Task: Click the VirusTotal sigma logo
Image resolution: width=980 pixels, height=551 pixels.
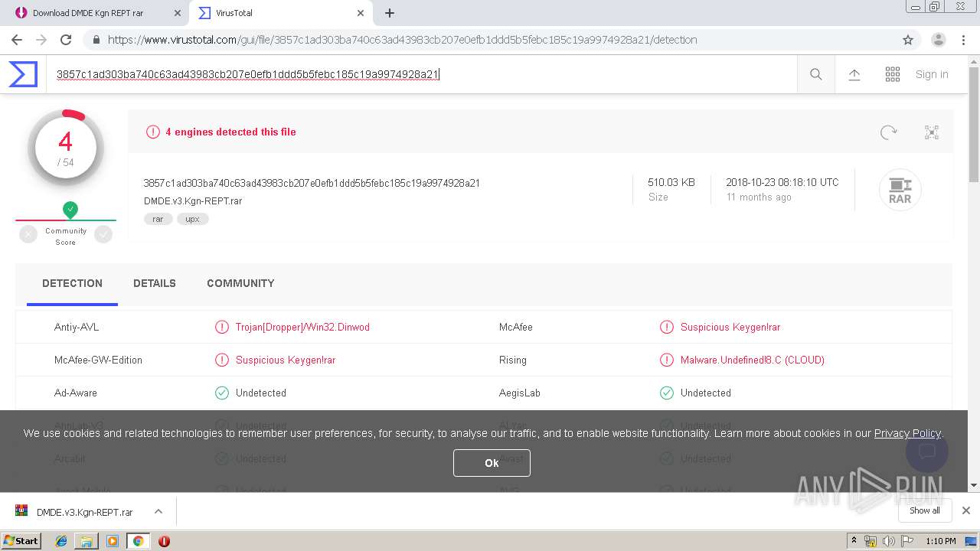Action: pyautogui.click(x=23, y=74)
